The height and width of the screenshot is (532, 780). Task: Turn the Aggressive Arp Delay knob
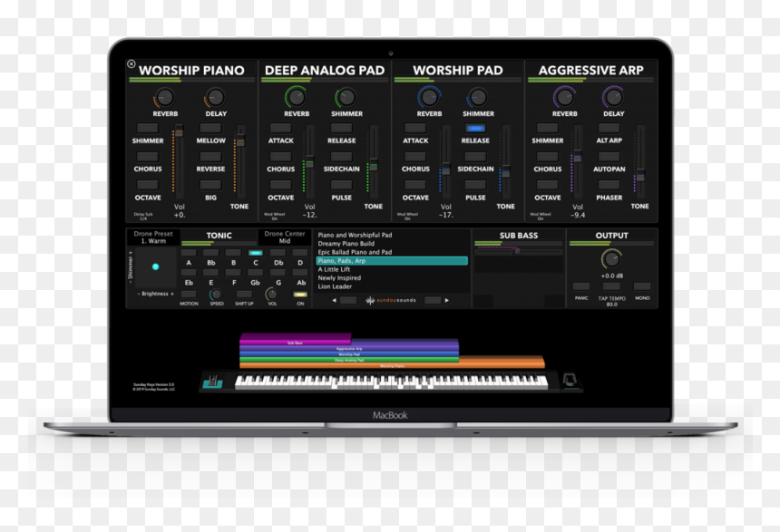tap(613, 98)
